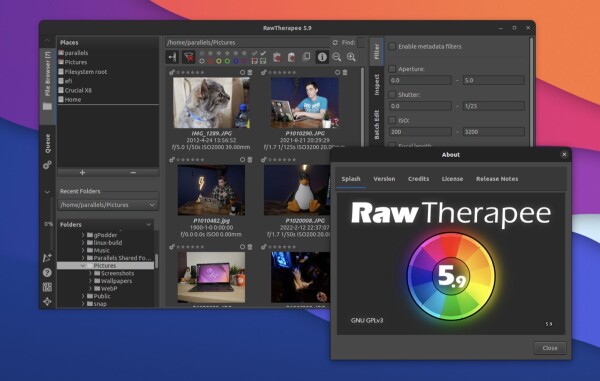Add a place with the plus button
The width and height of the screenshot is (600, 381).
click(82, 173)
